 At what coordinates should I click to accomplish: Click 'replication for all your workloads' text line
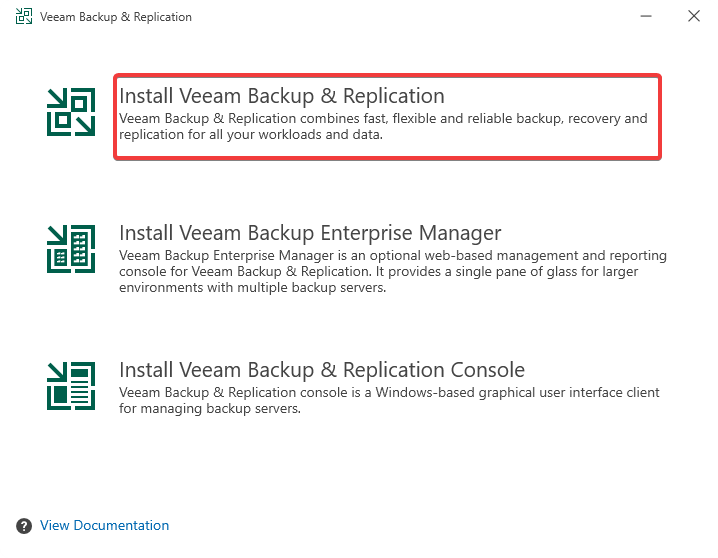tap(250, 135)
